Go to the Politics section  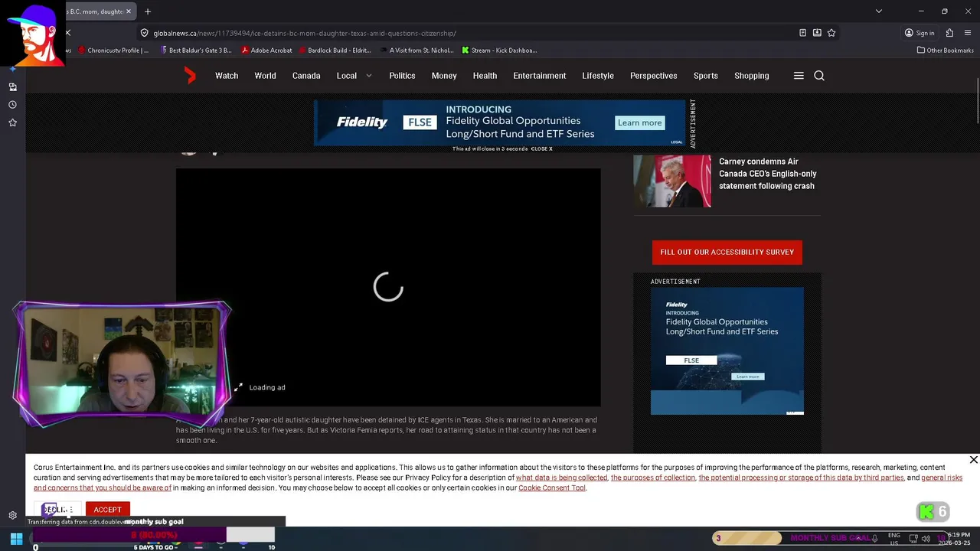402,76
